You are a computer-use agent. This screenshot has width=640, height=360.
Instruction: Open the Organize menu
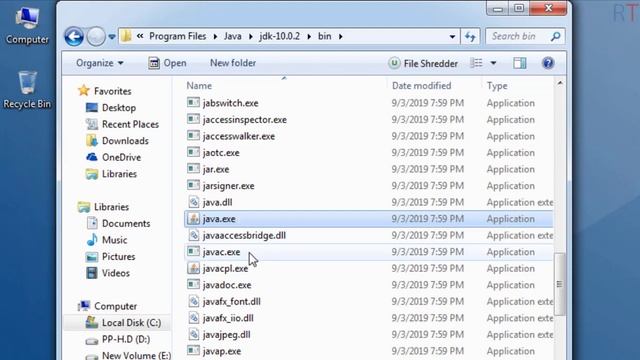(100, 63)
